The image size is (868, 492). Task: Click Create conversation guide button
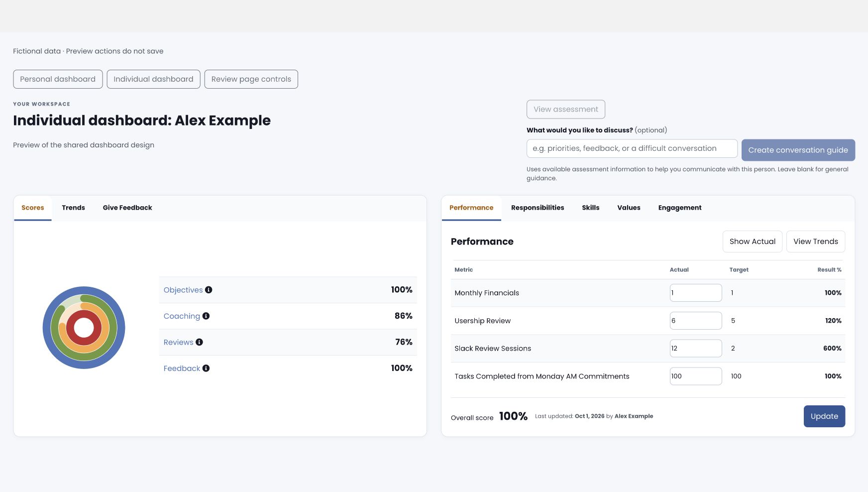(x=798, y=150)
